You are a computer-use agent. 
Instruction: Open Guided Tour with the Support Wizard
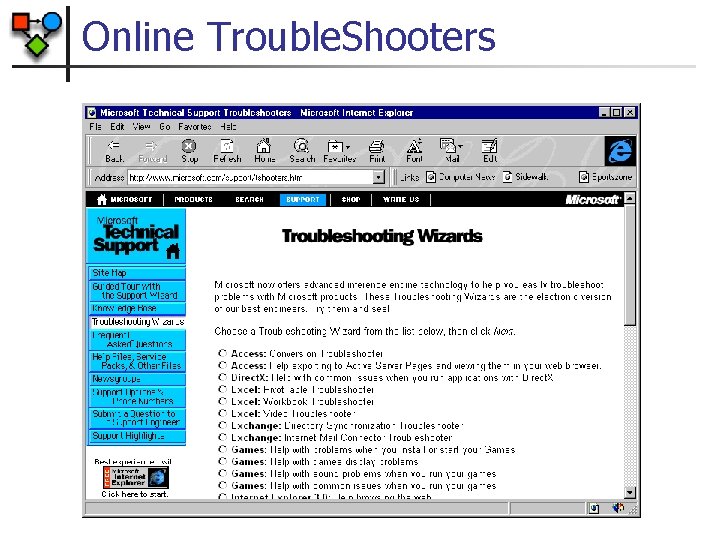[136, 291]
